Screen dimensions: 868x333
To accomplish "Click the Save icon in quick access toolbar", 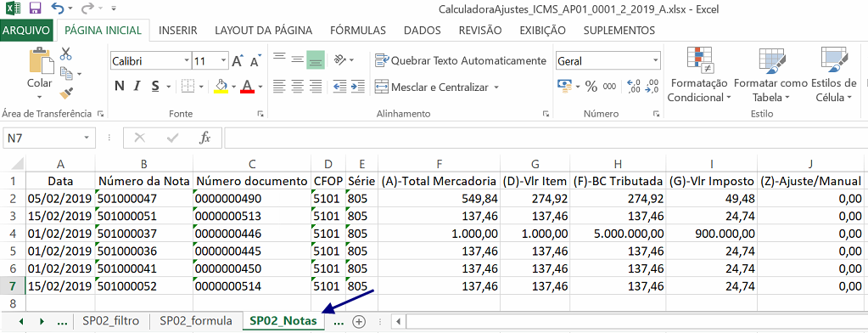I will point(35,8).
